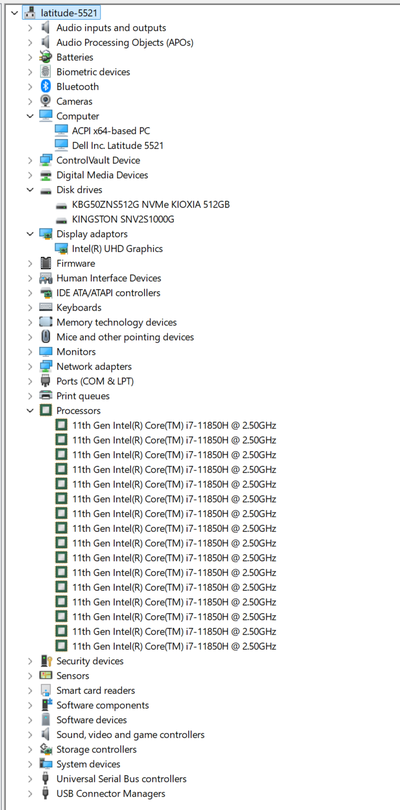Click the Batteries category icon

(46, 57)
